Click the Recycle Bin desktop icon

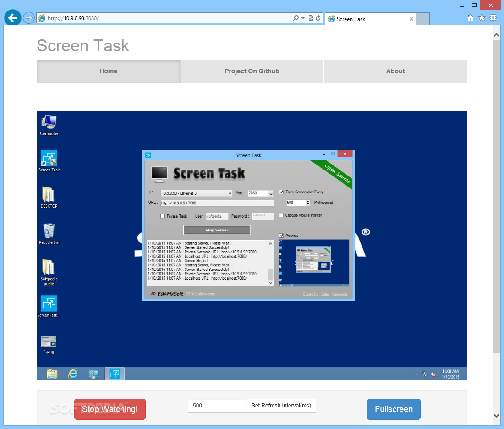49,234
